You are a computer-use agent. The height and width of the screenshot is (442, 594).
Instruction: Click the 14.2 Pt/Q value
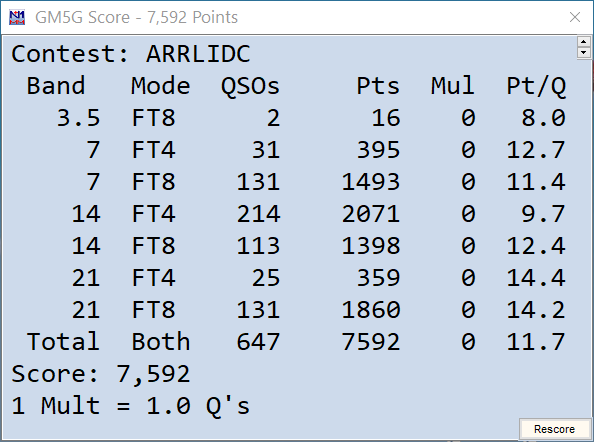[x=536, y=310]
